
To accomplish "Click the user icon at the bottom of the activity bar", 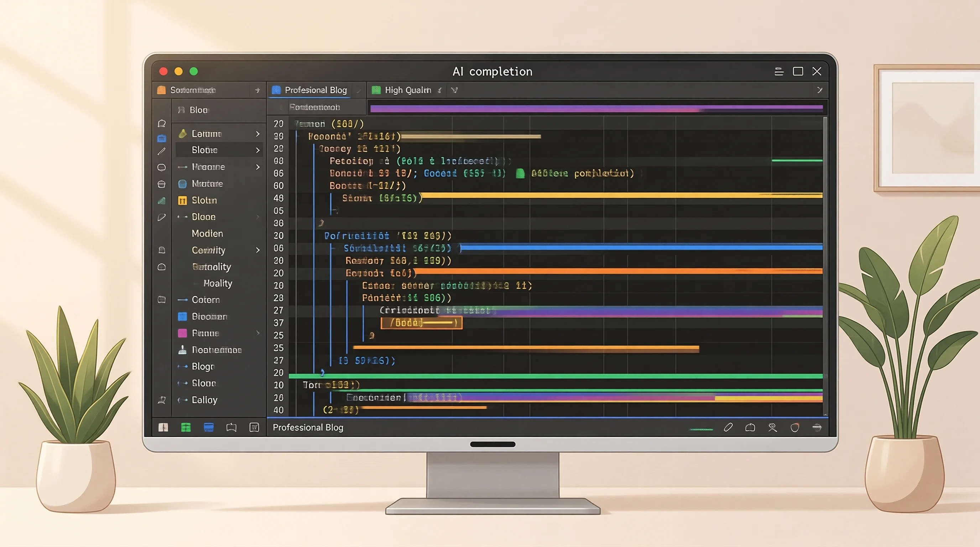I will click(x=162, y=400).
